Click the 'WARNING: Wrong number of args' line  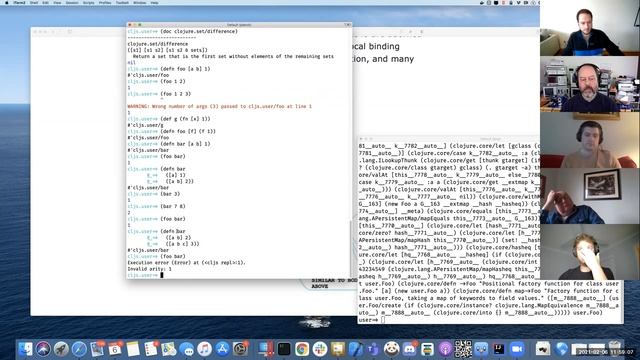(220, 106)
